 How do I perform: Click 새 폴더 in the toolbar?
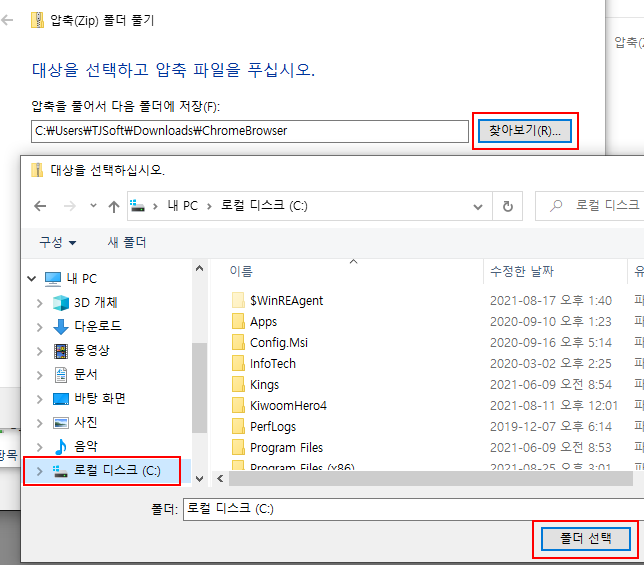127,242
